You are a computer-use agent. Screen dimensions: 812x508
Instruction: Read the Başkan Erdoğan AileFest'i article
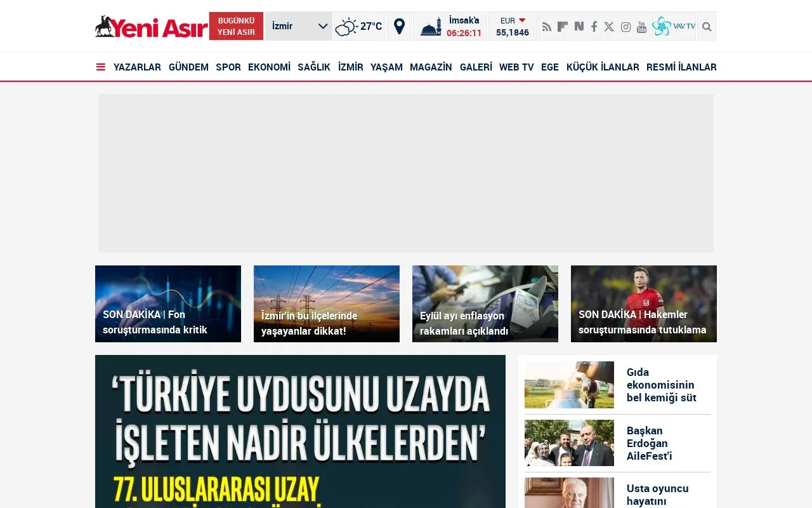click(x=650, y=443)
